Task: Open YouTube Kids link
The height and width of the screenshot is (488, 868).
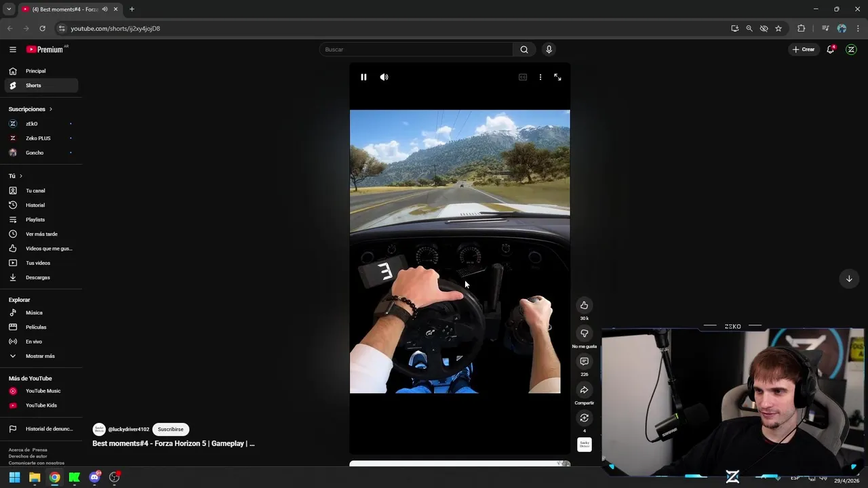Action: point(41,405)
